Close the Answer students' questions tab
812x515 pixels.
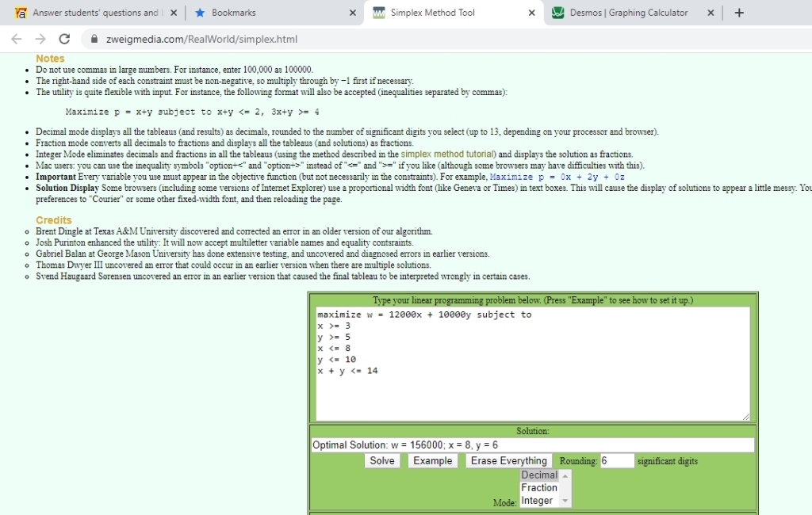click(174, 13)
